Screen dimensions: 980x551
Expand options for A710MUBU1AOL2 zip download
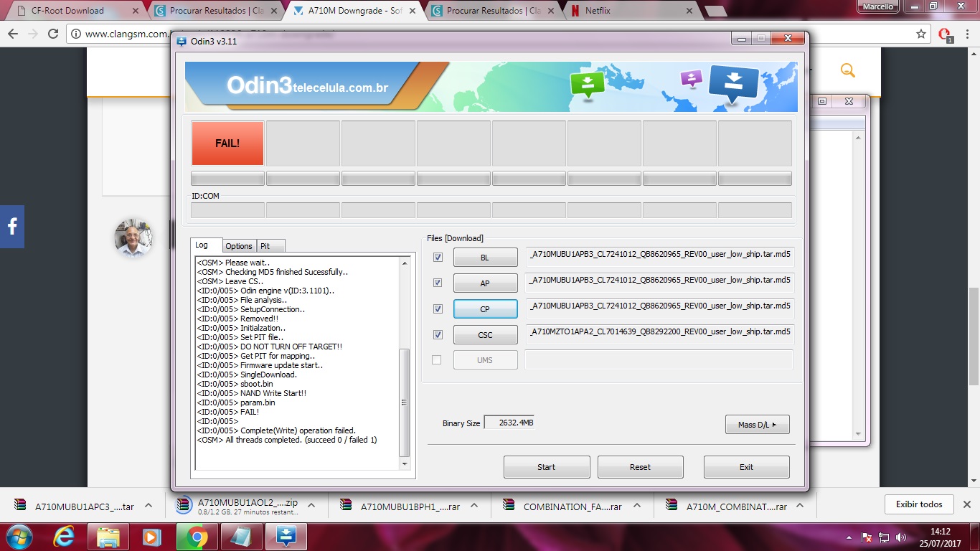[x=312, y=506]
